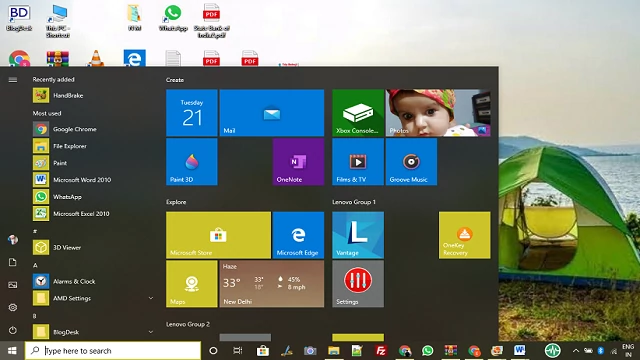The height and width of the screenshot is (360, 640).
Task: Open Task View on the taskbar
Action: [x=237, y=351]
